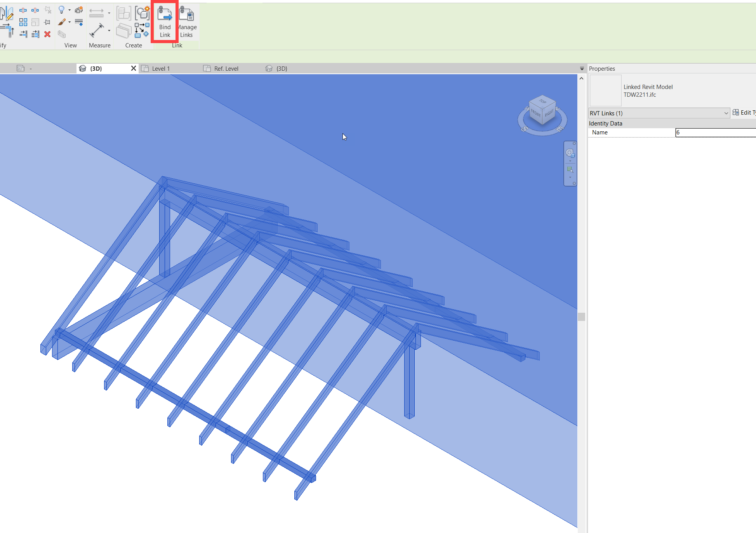Click the Pin icon in the Modify panel
756x533 pixels.
(47, 22)
